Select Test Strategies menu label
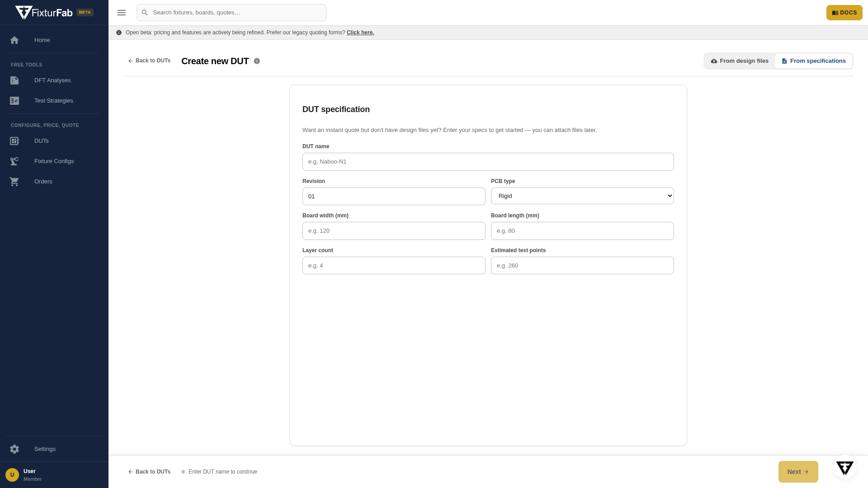Image resolution: width=868 pixels, height=488 pixels. (x=54, y=101)
